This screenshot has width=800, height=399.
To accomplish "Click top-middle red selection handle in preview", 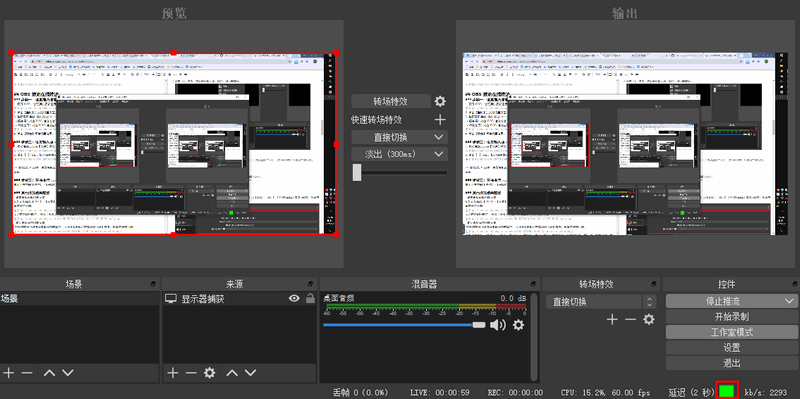I will pyautogui.click(x=174, y=53).
